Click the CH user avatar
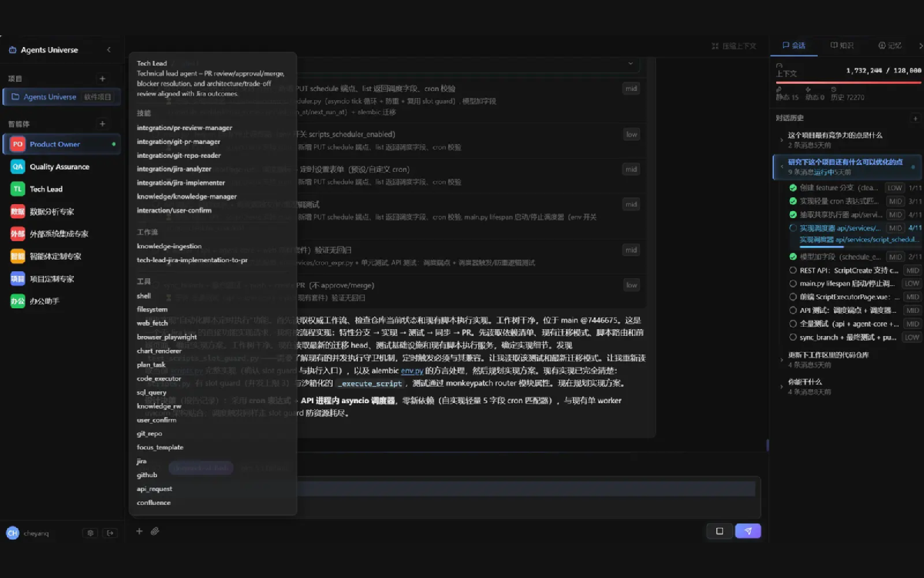This screenshot has width=924, height=578. [12, 533]
